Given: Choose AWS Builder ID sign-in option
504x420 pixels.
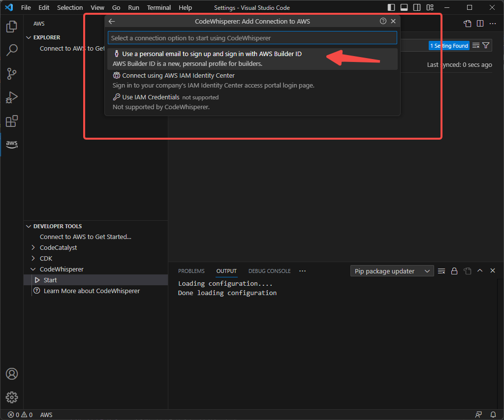Looking at the screenshot, I should (x=252, y=59).
